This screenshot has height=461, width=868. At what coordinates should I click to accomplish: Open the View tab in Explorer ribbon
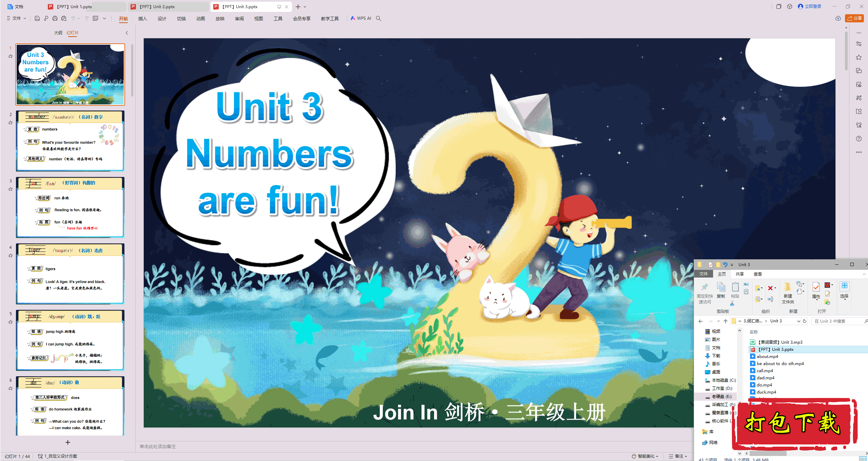(758, 274)
